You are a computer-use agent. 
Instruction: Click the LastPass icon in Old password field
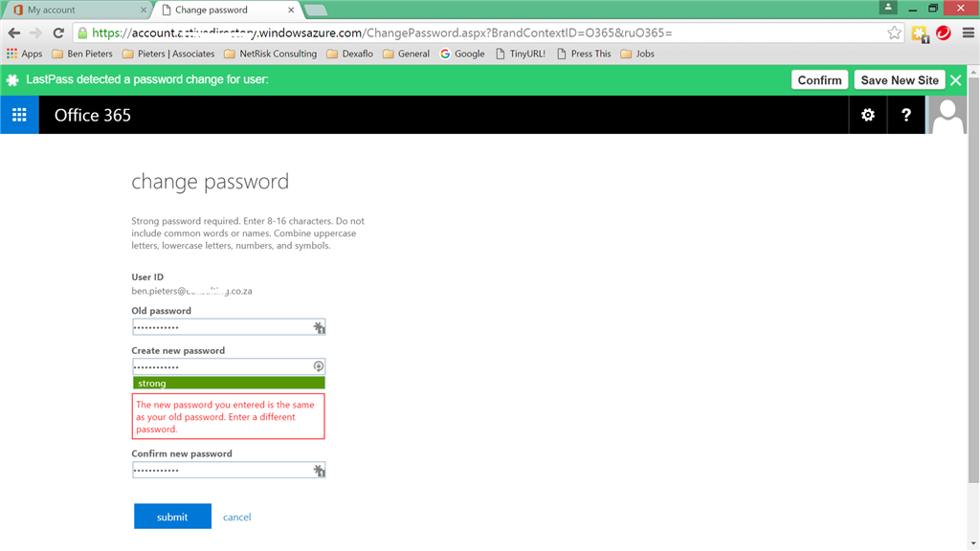[319, 327]
